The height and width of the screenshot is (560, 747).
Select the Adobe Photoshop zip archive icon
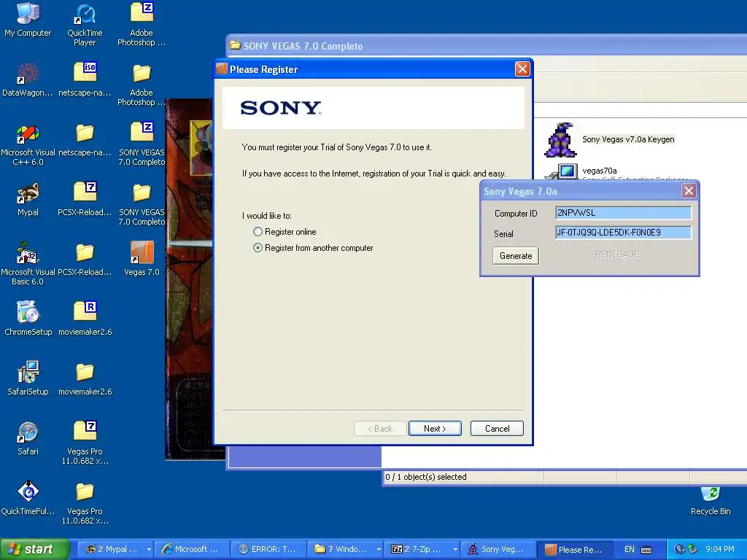142,24
